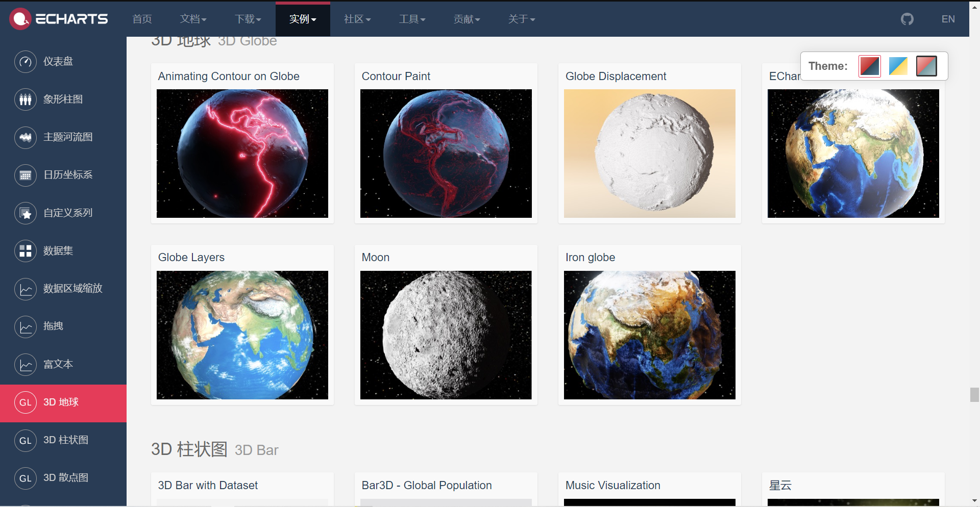Screen dimensions: 980x507
Task: Open the Moon example thumbnail
Action: coord(446,335)
